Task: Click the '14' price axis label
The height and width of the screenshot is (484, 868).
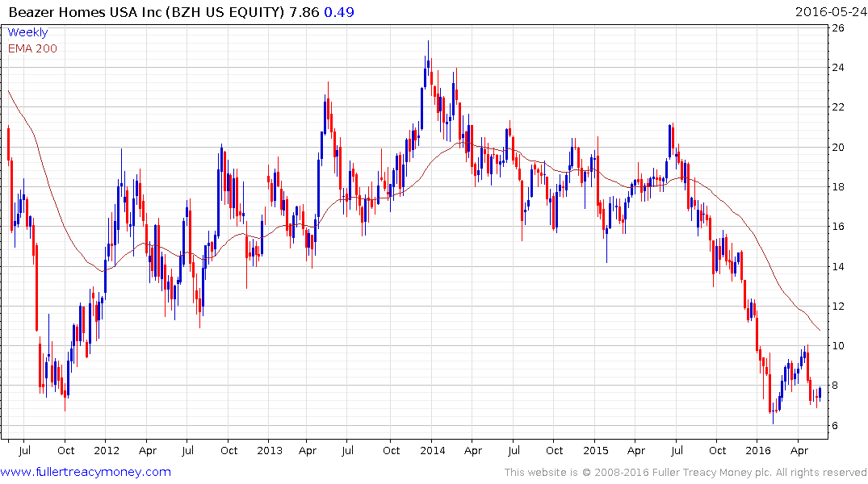Action: tap(838, 267)
